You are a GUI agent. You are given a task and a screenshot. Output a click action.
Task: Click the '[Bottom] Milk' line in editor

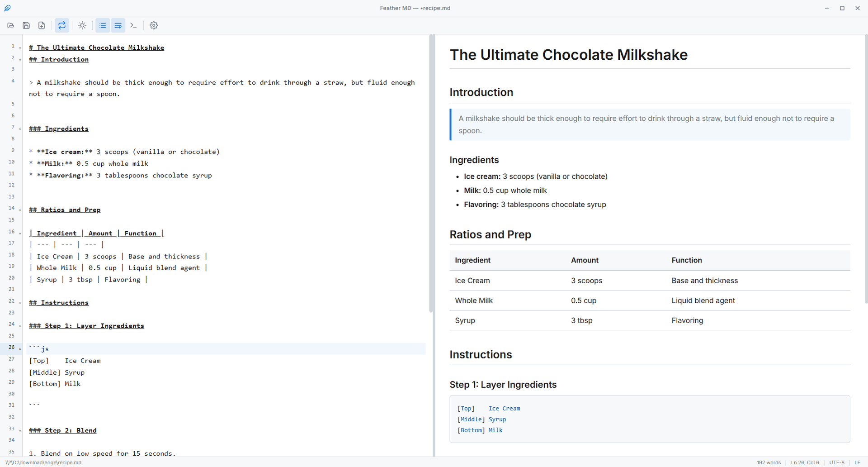[55, 384]
